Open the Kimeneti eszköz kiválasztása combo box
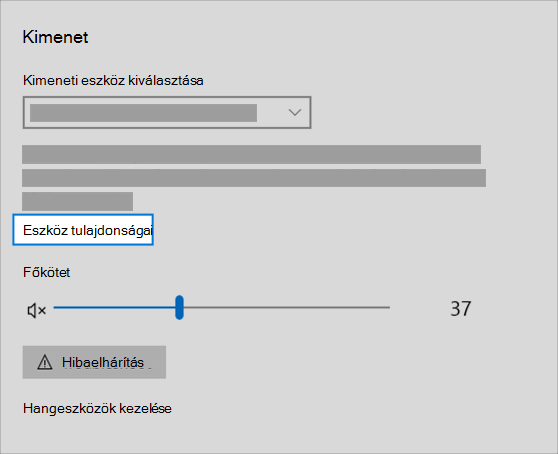Image resolution: width=558 pixels, height=454 pixels. [x=167, y=112]
